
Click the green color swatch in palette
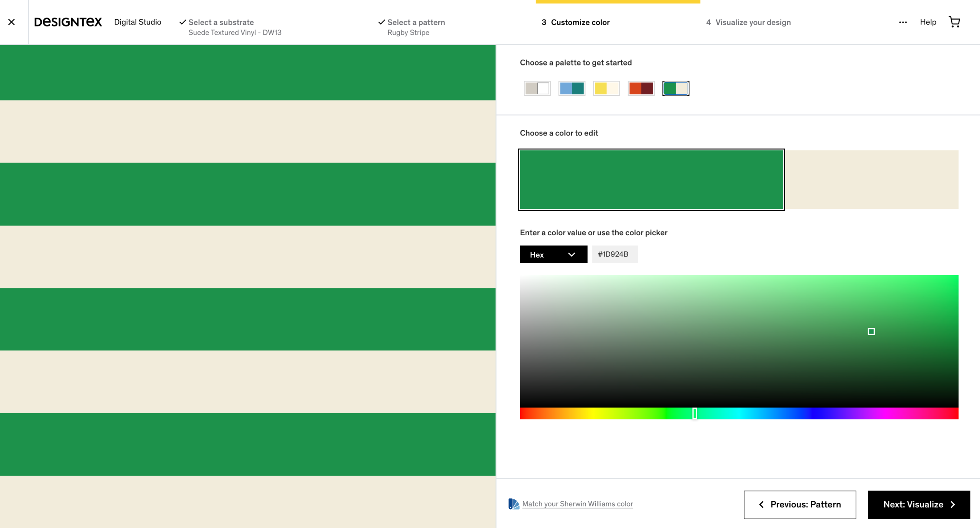pos(675,88)
